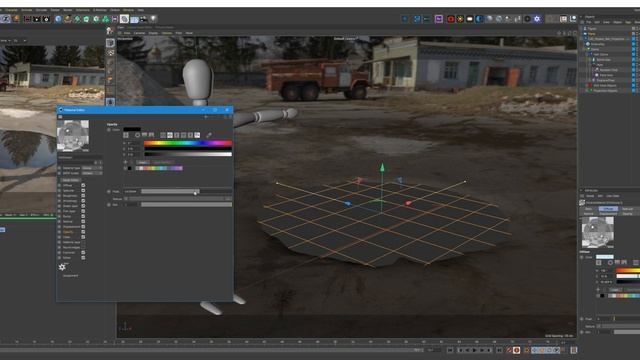Viewport: 640px width, 360px height.
Task: Click the Play forward button in timeline controls
Action: tap(475, 350)
